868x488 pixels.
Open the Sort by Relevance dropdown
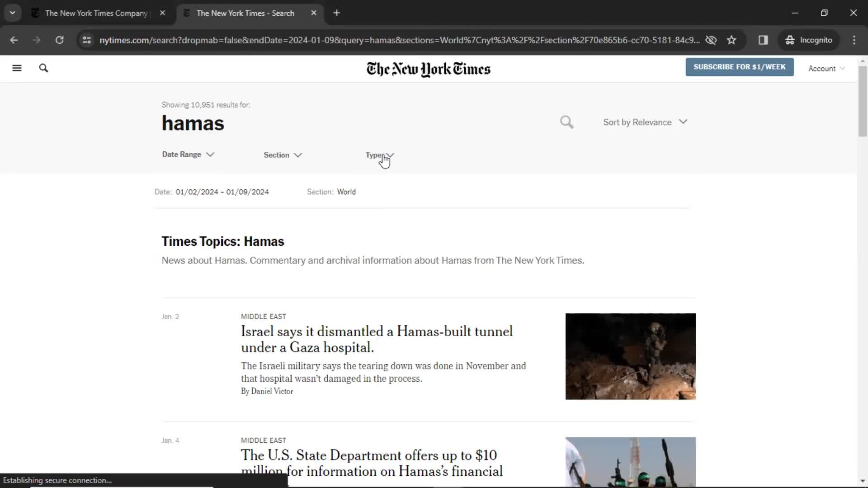(x=645, y=122)
